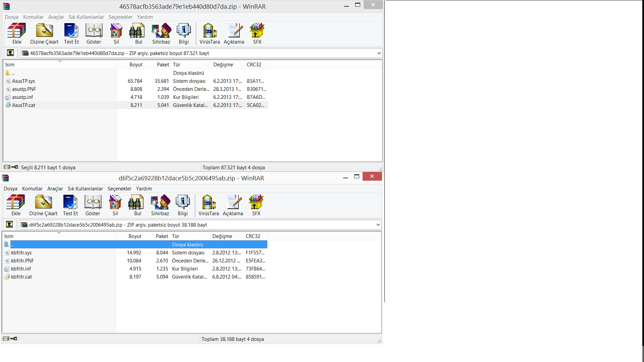Click Test Et icon in top WinRAR window
The width and height of the screenshot is (644, 362).
click(x=71, y=34)
